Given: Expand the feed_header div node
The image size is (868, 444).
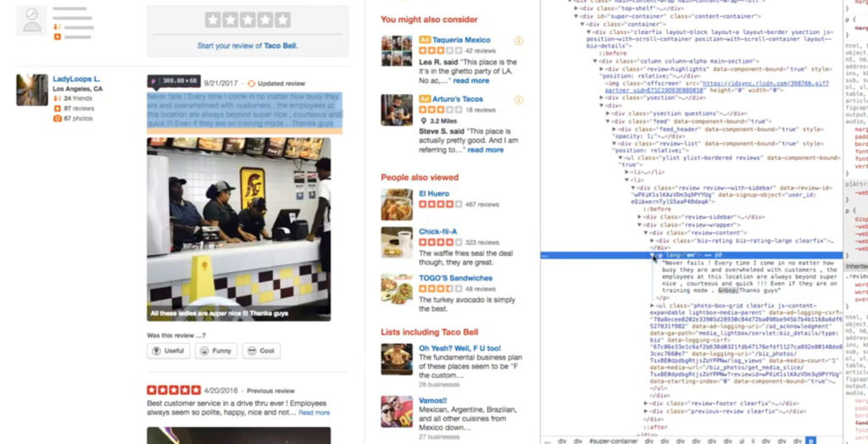Looking at the screenshot, I should pos(615,129).
